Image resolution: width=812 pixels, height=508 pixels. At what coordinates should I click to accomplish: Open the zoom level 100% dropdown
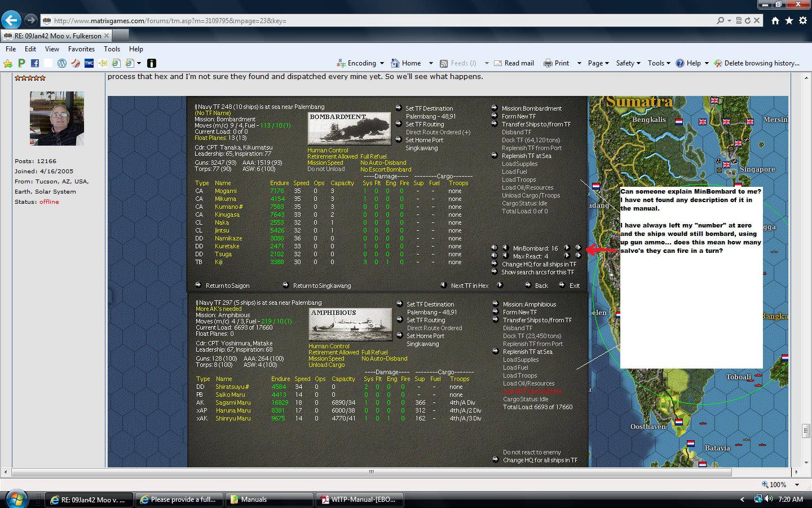click(797, 484)
